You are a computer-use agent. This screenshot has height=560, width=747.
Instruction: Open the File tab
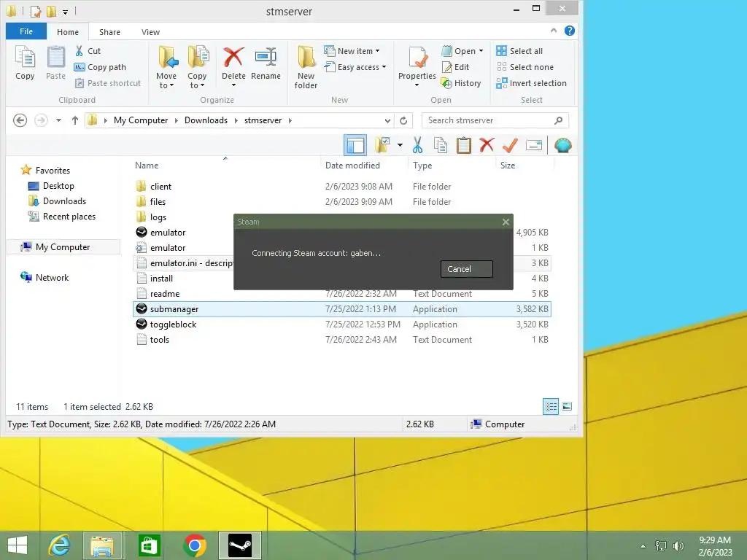[26, 31]
